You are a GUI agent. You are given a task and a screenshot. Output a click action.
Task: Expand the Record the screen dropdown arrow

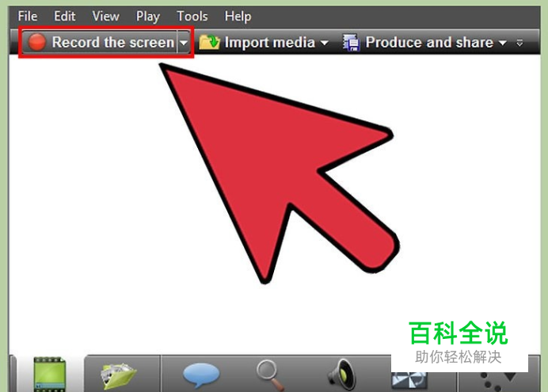pos(184,43)
